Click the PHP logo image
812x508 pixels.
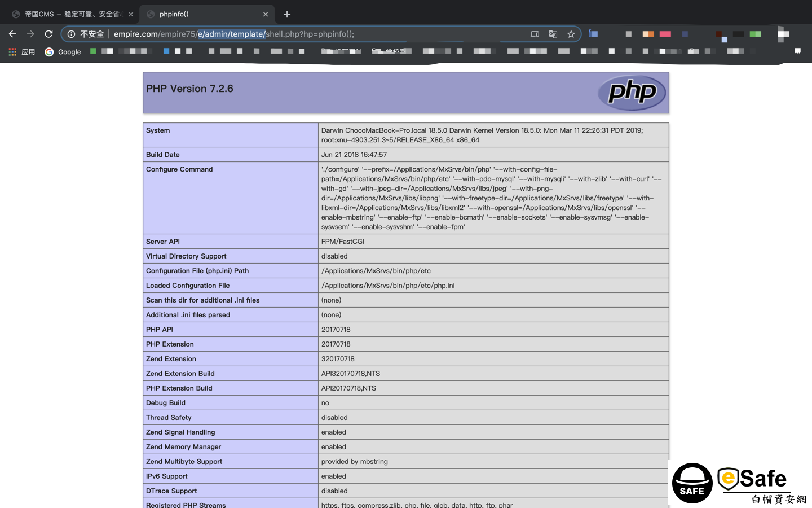pos(632,93)
